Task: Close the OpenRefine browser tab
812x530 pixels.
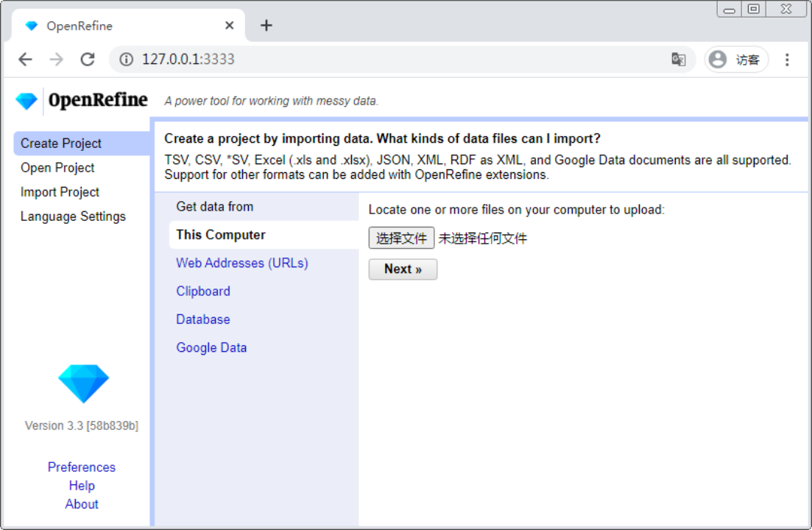Action: (x=230, y=25)
